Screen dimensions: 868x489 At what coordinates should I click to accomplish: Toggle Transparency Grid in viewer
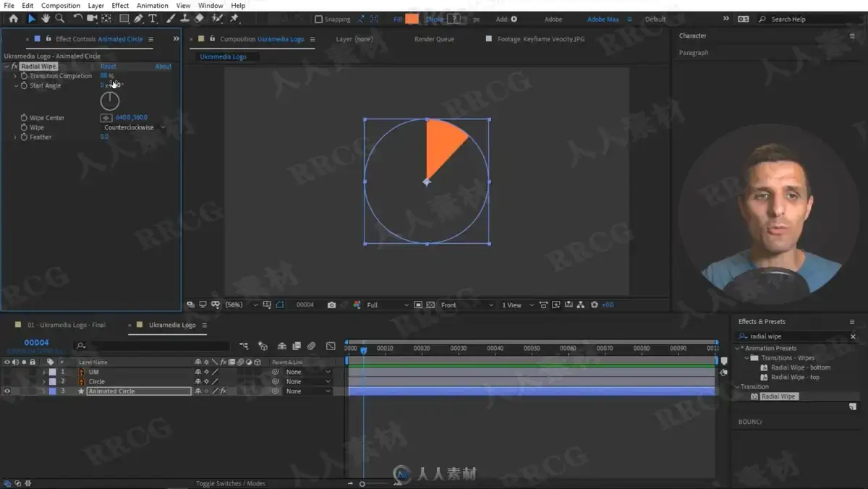430,305
